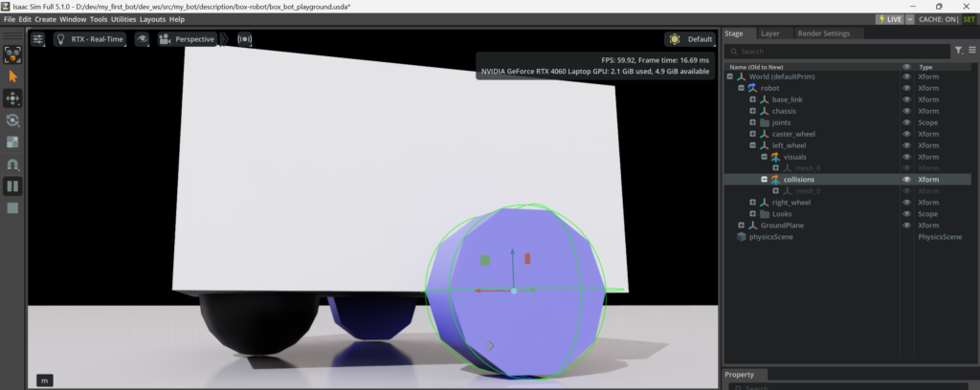Open the viewport eye display menu

(142, 39)
